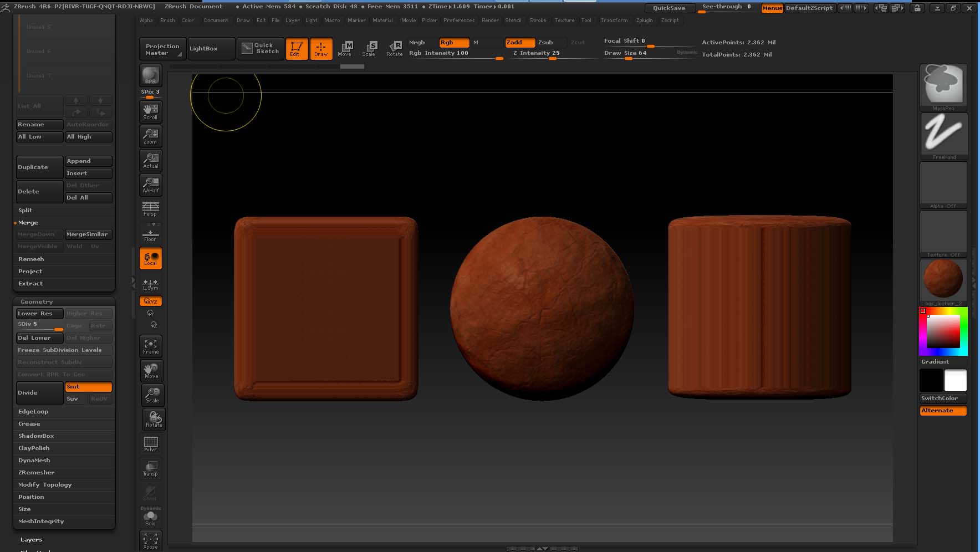980x552 pixels.
Task: Select the bgs_leather_2 material thumbnail
Action: [x=943, y=280]
